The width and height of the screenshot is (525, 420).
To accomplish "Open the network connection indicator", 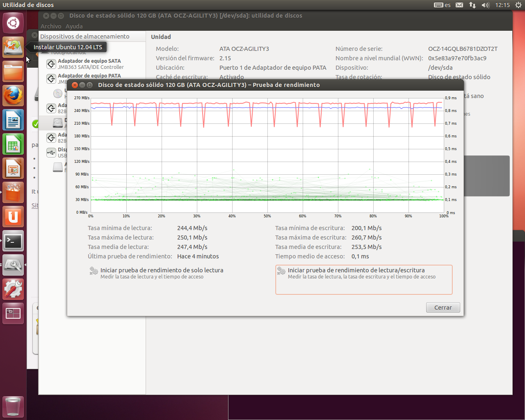I will point(472,5).
